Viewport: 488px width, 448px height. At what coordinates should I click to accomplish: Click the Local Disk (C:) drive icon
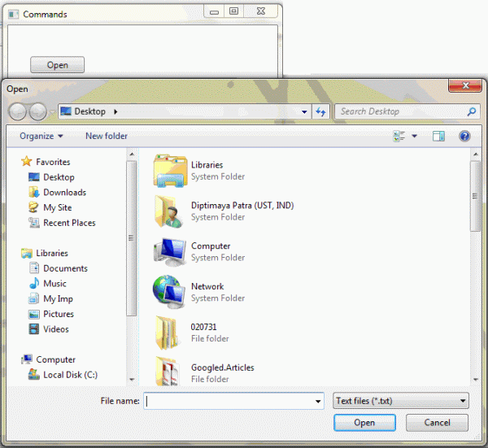pos(33,374)
